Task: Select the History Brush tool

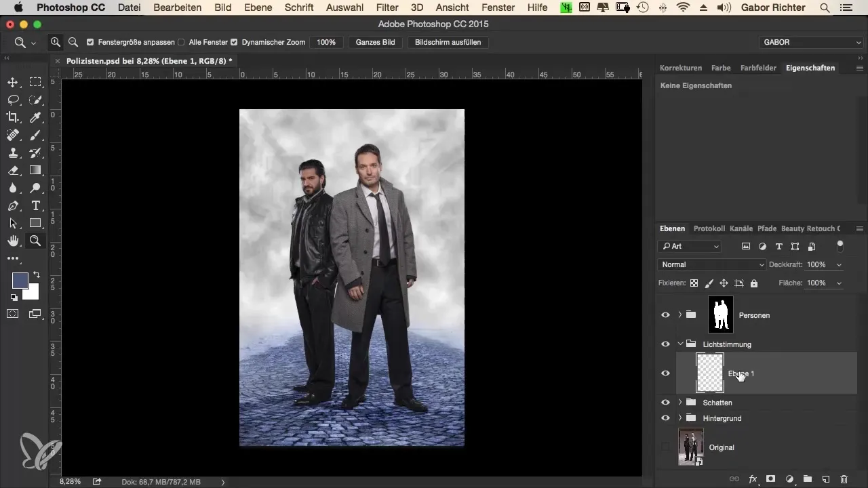Action: coord(35,152)
